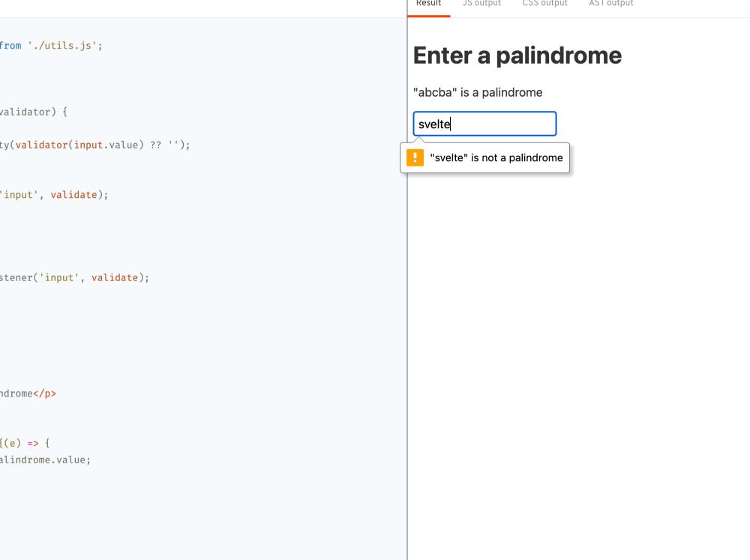The image size is (750, 560).
Task: Click the "svelte" is not a palindrome message
Action: click(x=496, y=158)
